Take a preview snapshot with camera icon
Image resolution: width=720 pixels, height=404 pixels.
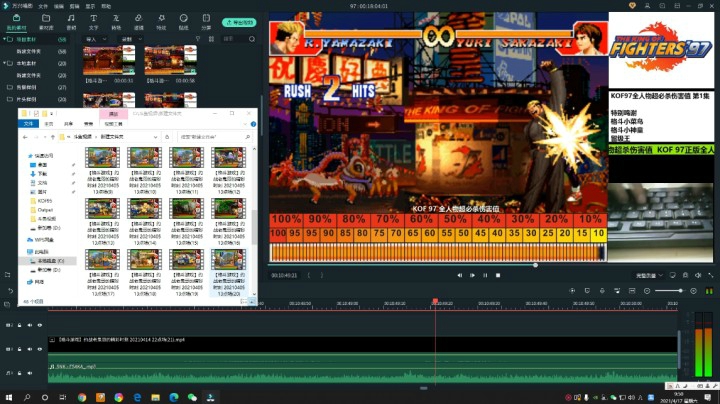[x=685, y=275]
